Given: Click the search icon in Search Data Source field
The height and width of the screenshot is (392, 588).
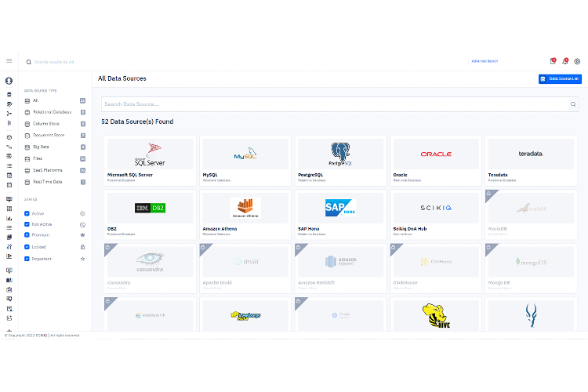Looking at the screenshot, I should coord(573,104).
